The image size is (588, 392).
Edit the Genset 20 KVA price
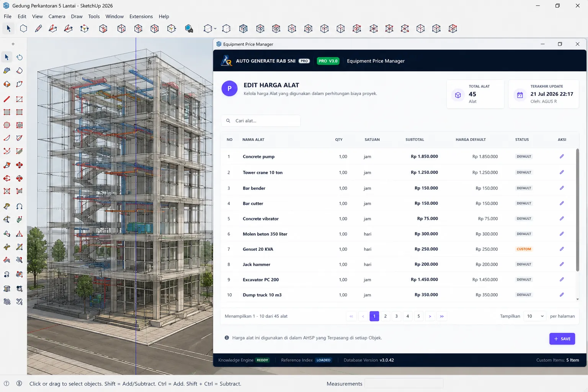tap(562, 249)
